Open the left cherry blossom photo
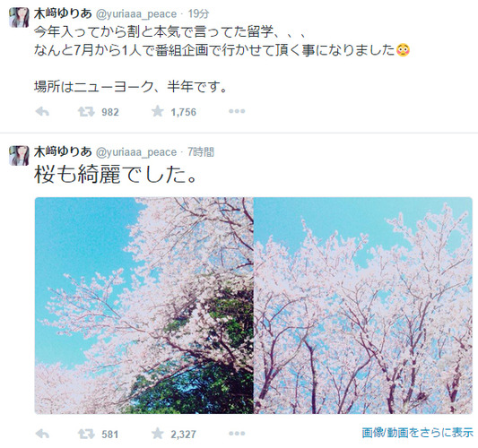The height and width of the screenshot is (448, 478). click(143, 306)
